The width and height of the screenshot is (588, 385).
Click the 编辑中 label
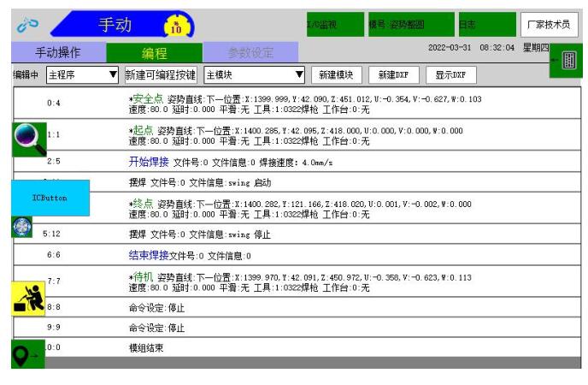26,74
